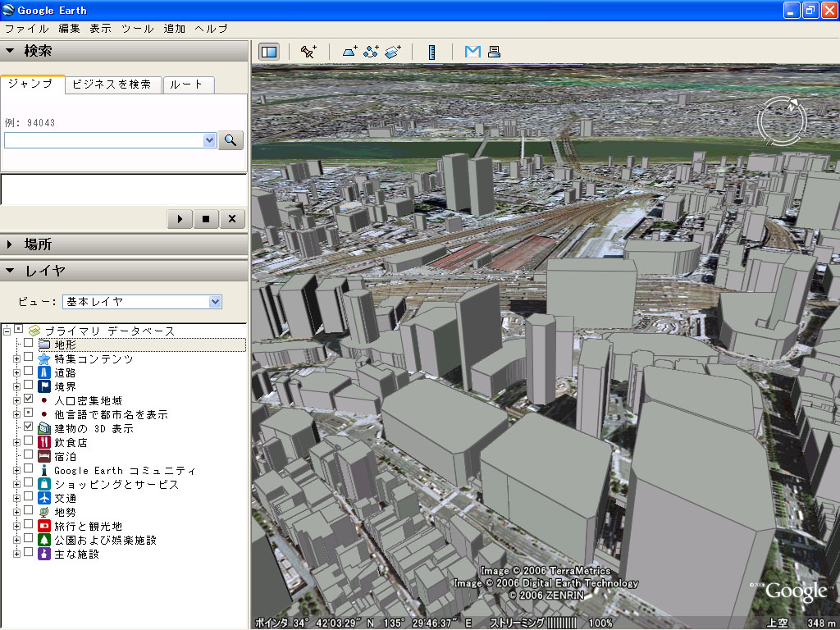
Task: Click the search magnifier button
Action: coord(231,139)
